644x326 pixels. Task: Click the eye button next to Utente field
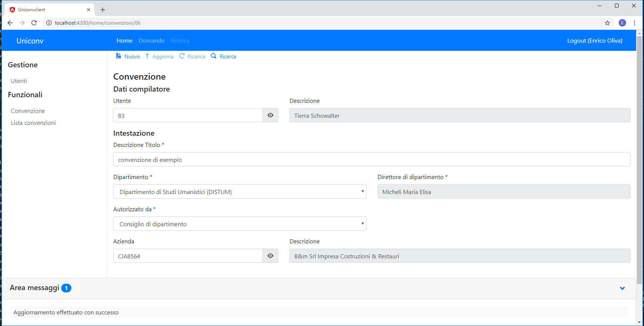coord(270,115)
